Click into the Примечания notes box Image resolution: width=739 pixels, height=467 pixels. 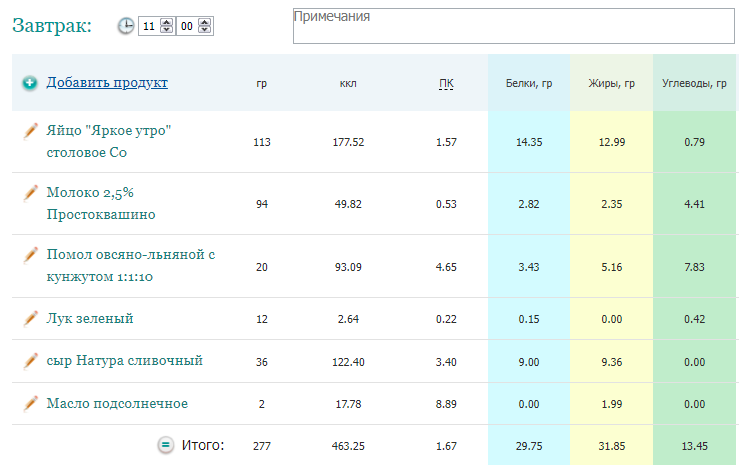point(514,26)
